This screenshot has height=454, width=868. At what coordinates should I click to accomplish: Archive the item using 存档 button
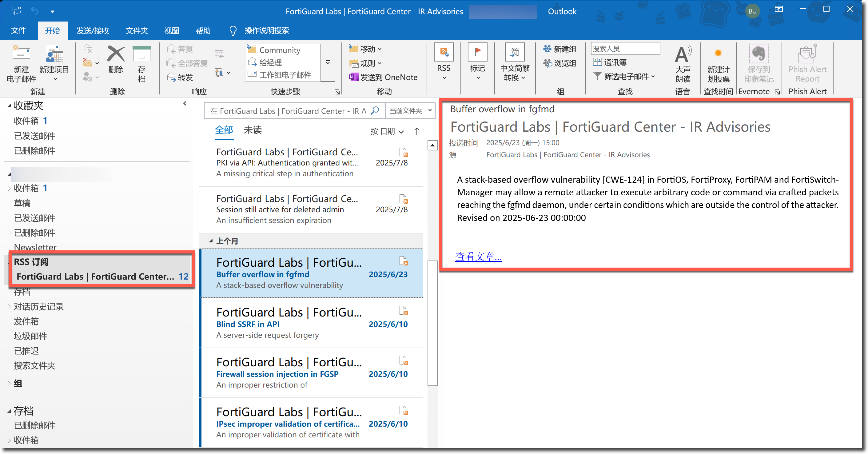click(141, 64)
